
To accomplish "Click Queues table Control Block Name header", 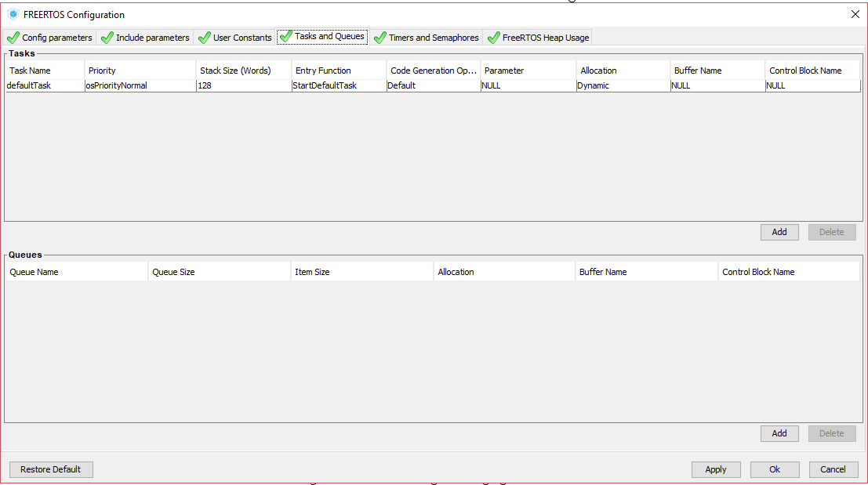I will (x=789, y=272).
